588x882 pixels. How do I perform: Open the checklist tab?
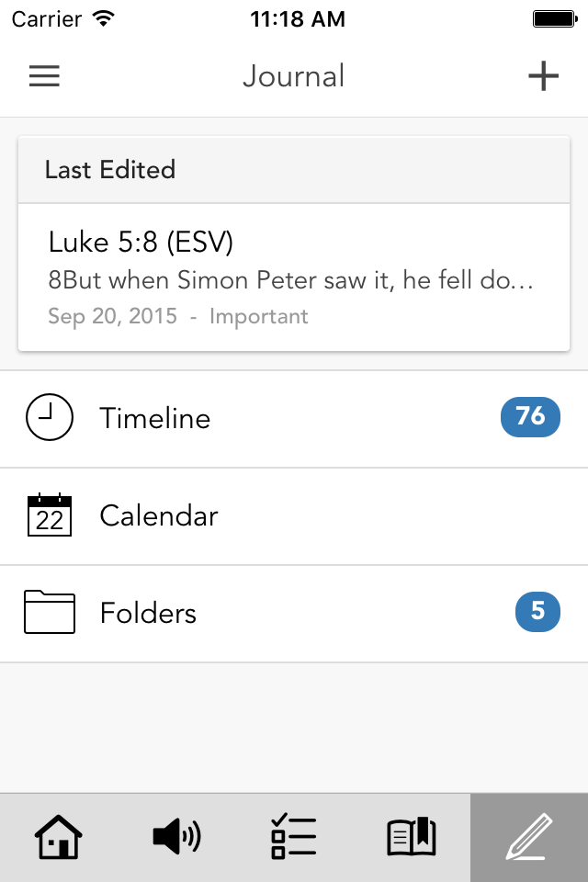294,838
